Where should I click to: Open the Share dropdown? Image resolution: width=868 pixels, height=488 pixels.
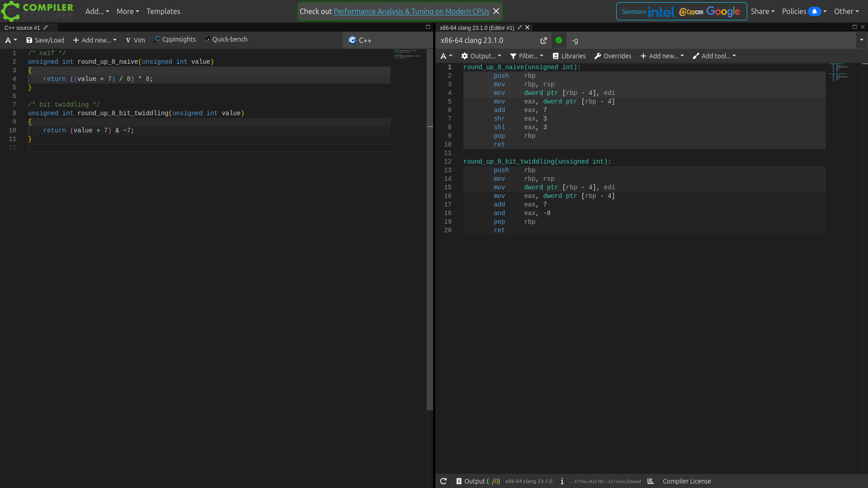(x=763, y=11)
